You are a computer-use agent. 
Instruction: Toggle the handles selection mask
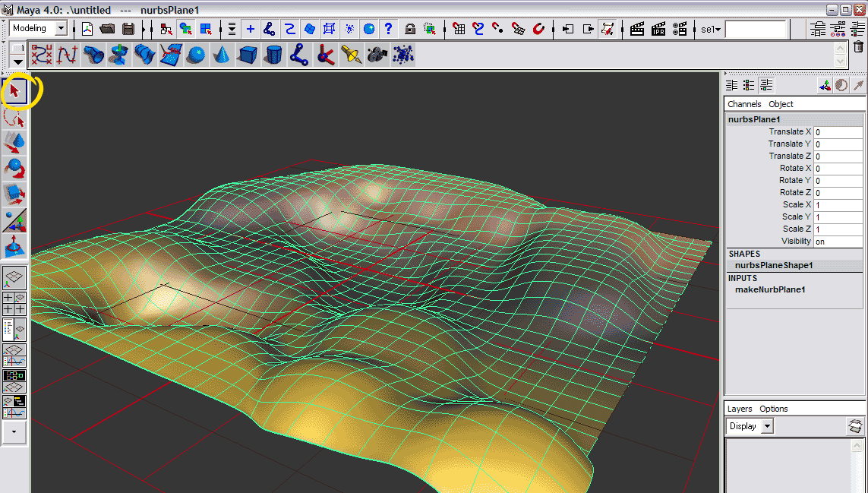pos(250,29)
